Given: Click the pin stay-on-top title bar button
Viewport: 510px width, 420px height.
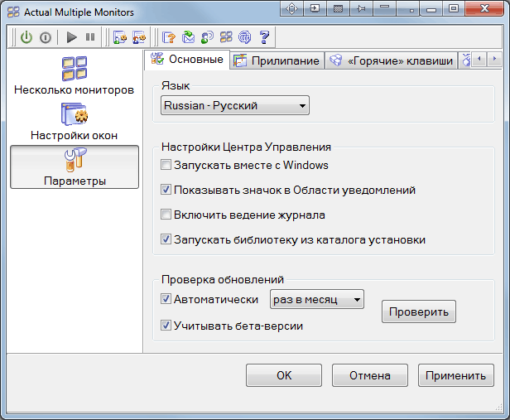Looking at the screenshot, I should pyautogui.click(x=361, y=8).
